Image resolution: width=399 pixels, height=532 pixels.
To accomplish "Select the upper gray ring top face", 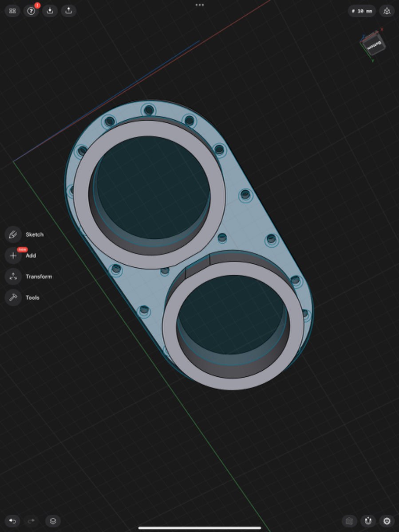I will [82, 195].
